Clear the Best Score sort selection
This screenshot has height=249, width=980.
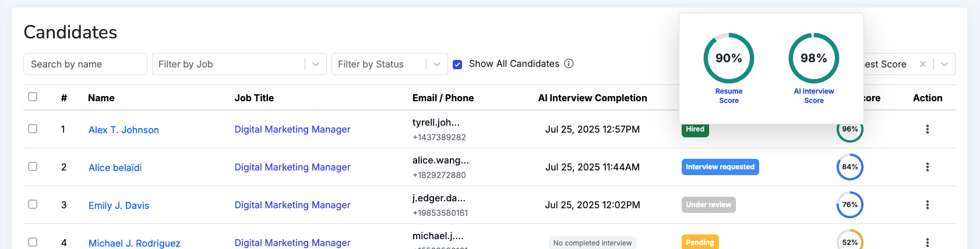click(x=923, y=64)
